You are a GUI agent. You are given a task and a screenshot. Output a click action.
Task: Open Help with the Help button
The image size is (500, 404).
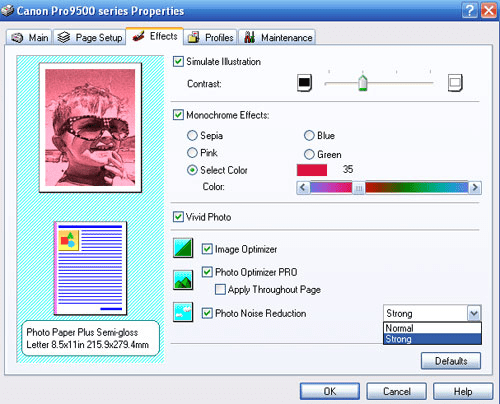[x=463, y=391]
